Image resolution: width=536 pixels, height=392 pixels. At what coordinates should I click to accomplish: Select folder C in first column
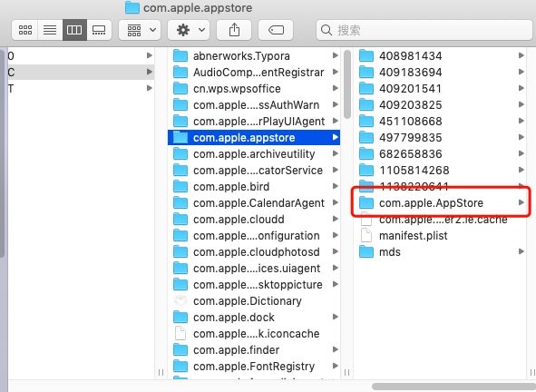click(81, 73)
